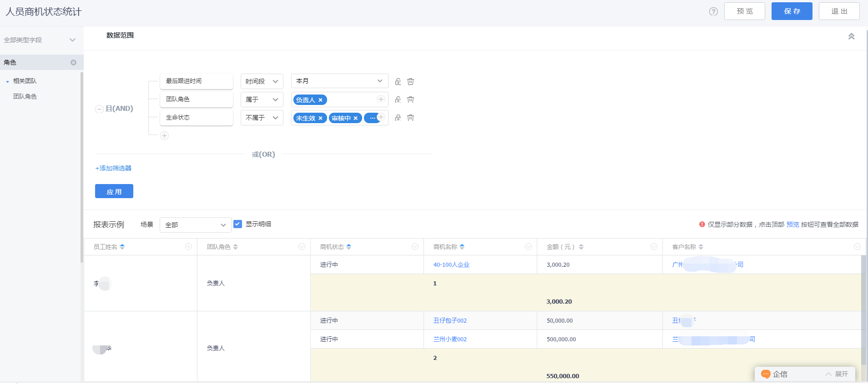
Task: Toggle lock on 团队角色 condition
Action: pyautogui.click(x=398, y=100)
